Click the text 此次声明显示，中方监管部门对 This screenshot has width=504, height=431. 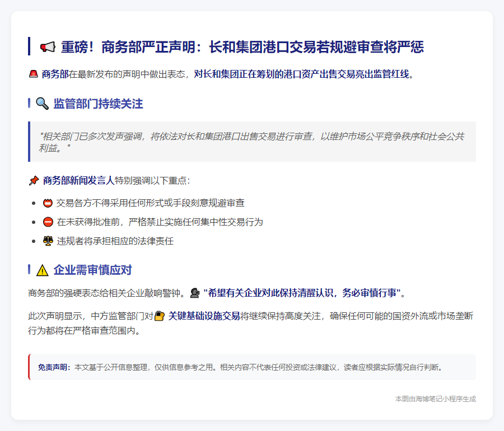[x=91, y=316]
